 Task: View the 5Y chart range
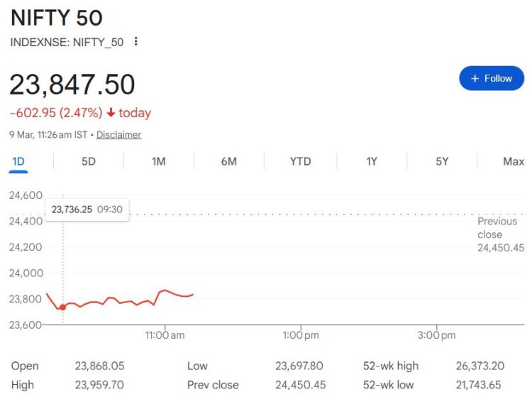(x=442, y=162)
